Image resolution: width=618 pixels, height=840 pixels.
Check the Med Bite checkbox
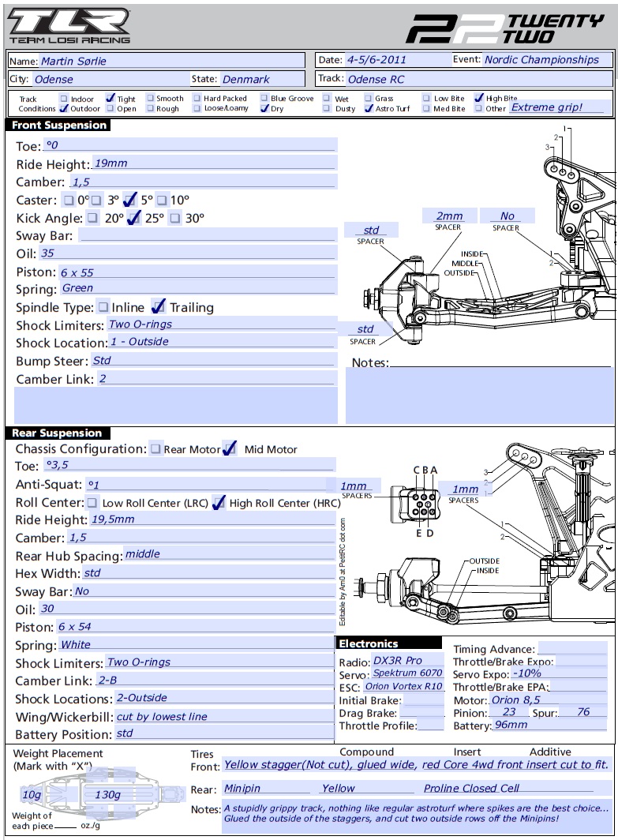point(426,108)
